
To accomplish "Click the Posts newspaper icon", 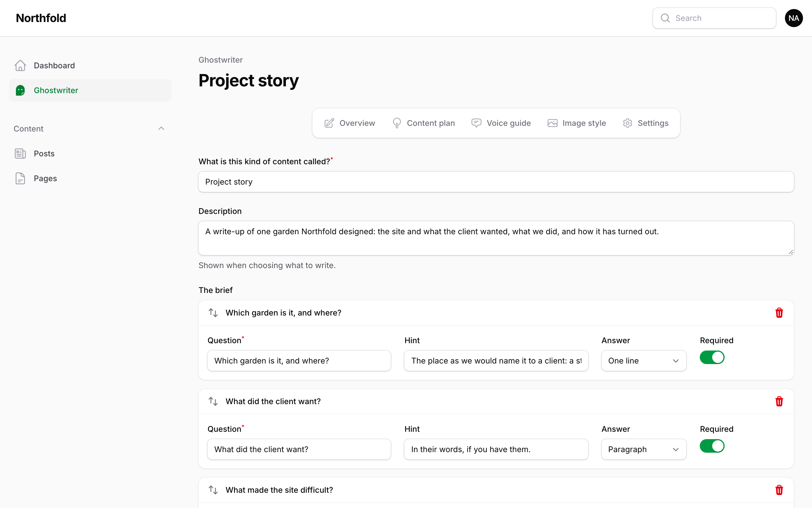I will coord(20,154).
